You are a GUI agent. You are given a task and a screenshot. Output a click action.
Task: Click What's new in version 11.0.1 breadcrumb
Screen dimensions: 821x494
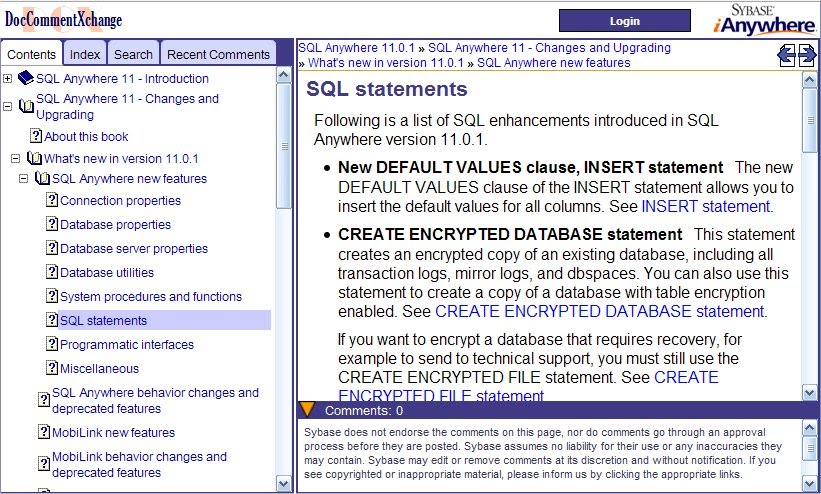coord(386,63)
